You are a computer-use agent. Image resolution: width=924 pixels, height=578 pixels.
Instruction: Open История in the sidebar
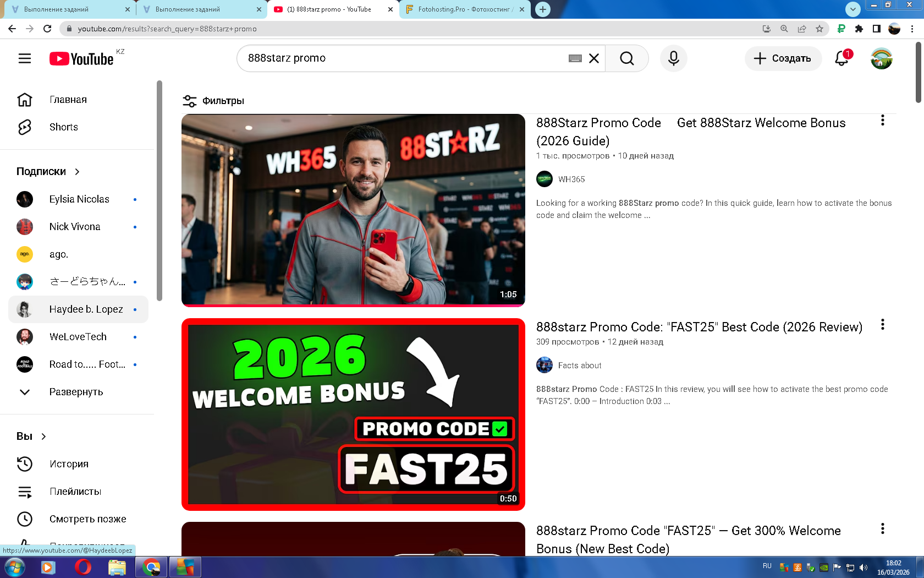[x=69, y=464]
